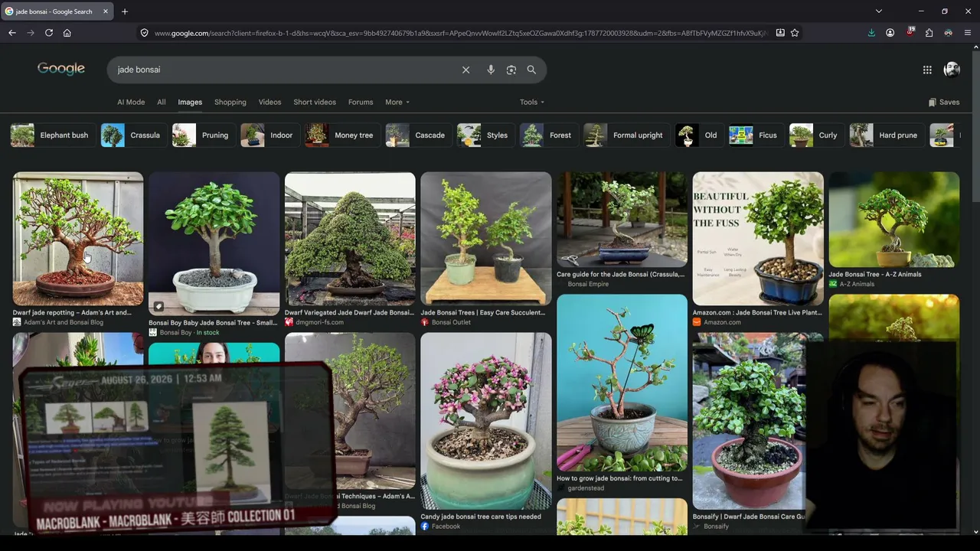This screenshot has width=980, height=551.
Task: Open the Firefox account icon
Action: (890, 33)
